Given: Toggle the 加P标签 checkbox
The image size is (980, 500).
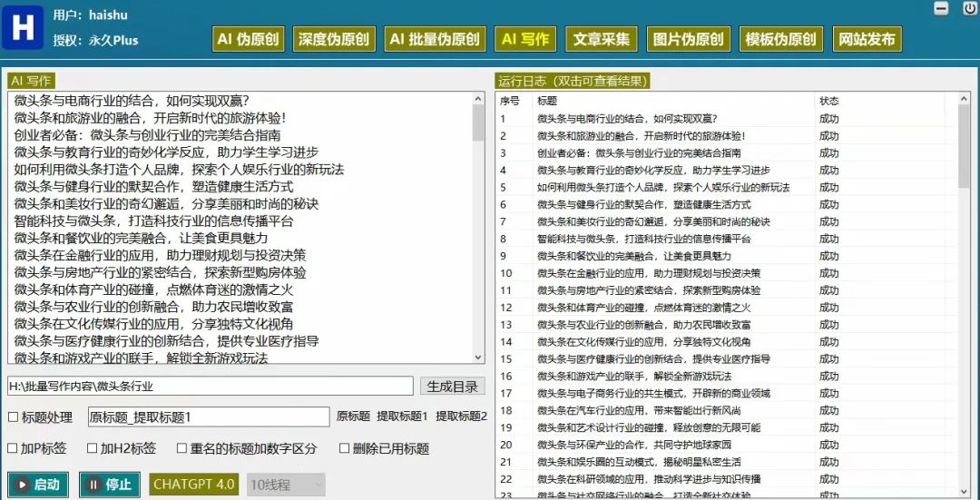Looking at the screenshot, I should click(13, 448).
